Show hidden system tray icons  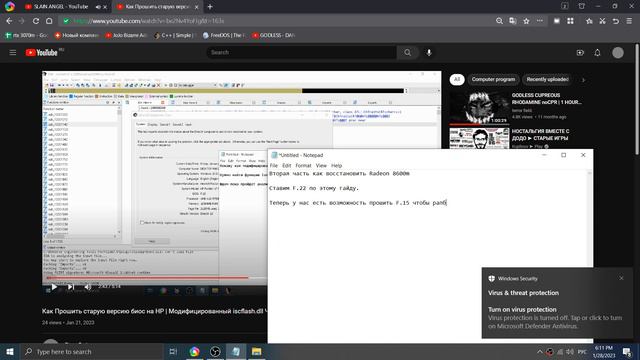[x=540, y=351]
